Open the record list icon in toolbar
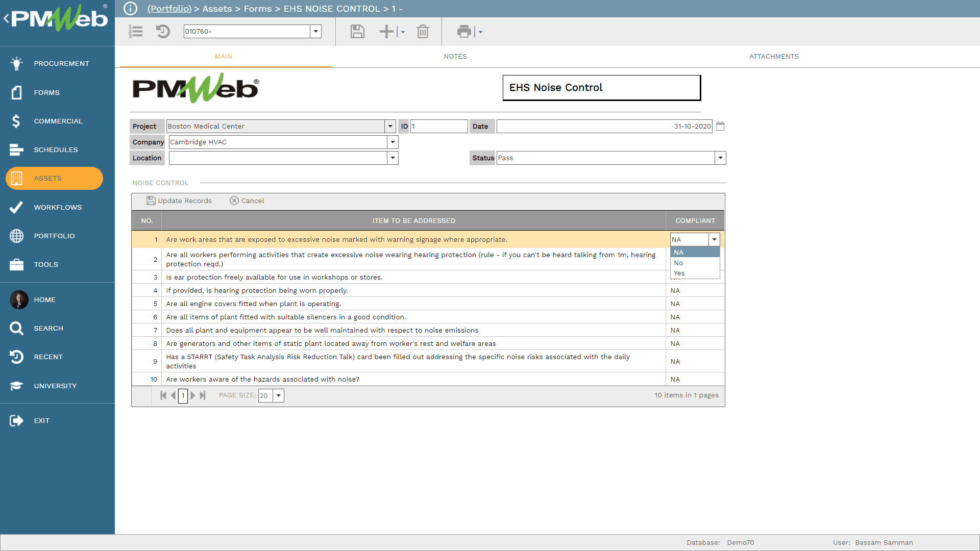This screenshot has height=551, width=980. point(136,32)
